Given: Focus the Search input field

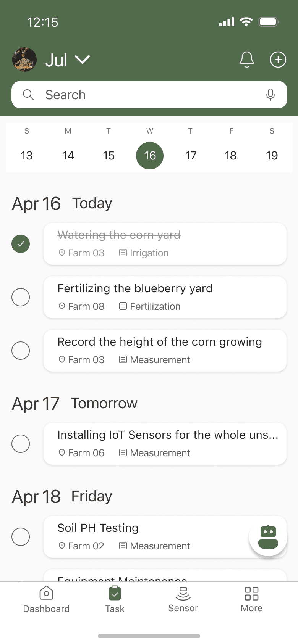Looking at the screenshot, I should point(149,95).
